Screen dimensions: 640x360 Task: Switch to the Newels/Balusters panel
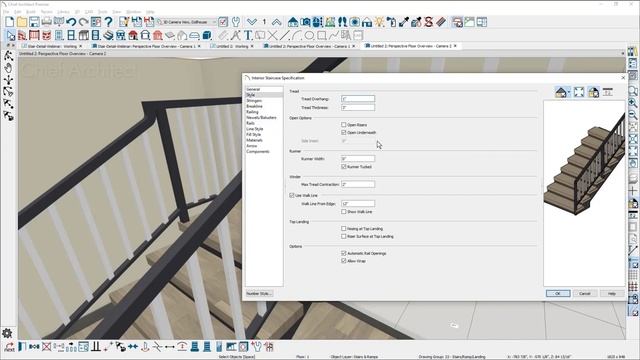pyautogui.click(x=261, y=118)
